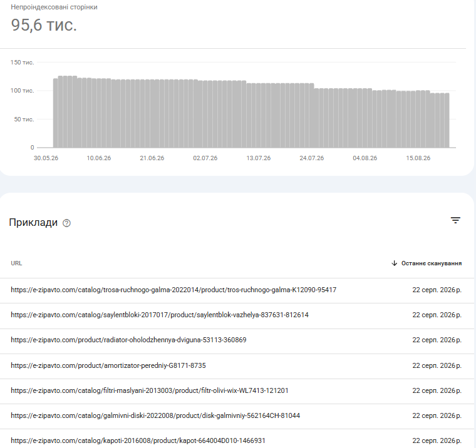This screenshot has width=476, height=448.
Task: Click the Приклади section heading
Action: [33, 223]
